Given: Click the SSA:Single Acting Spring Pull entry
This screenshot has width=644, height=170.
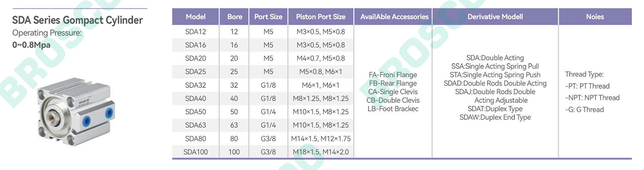Looking at the screenshot, I should (x=495, y=66).
